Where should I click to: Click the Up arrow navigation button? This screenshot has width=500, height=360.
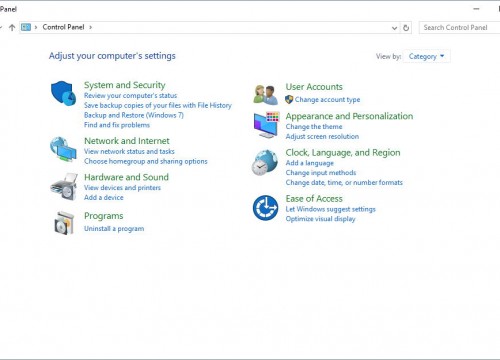pos(12,27)
